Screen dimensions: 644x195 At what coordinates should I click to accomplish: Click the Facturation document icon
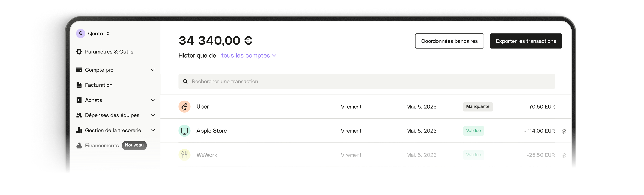point(79,85)
